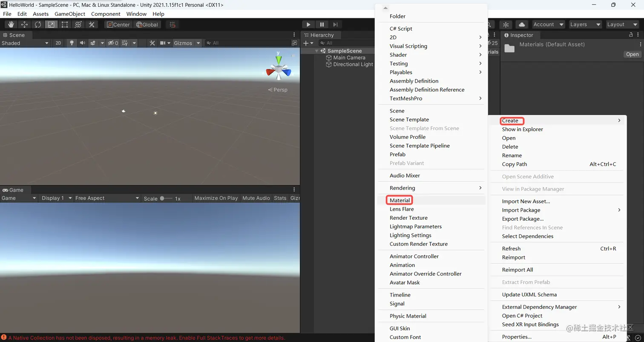
Task: Toggle hidden objects visibility count
Action: pos(113,43)
